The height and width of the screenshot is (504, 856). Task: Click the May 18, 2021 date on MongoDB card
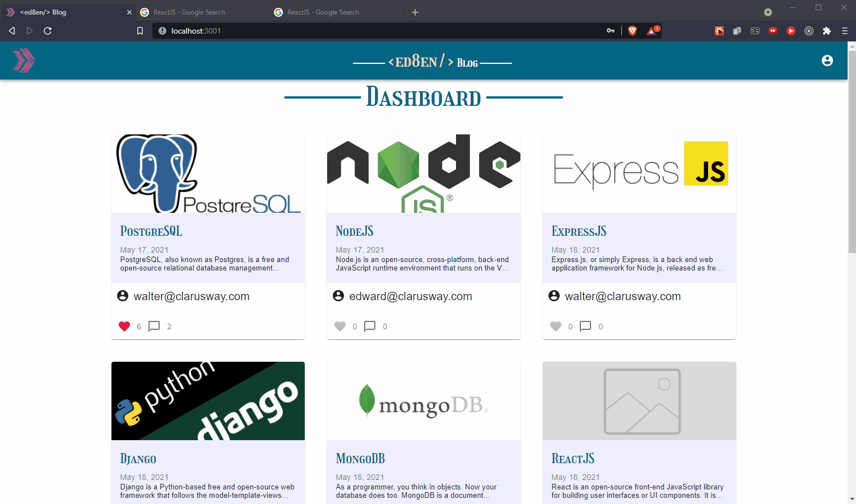pos(360,477)
